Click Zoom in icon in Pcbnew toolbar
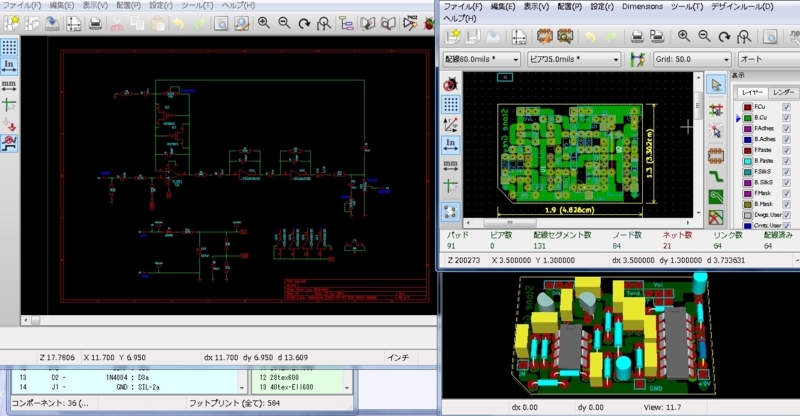 tap(684, 36)
